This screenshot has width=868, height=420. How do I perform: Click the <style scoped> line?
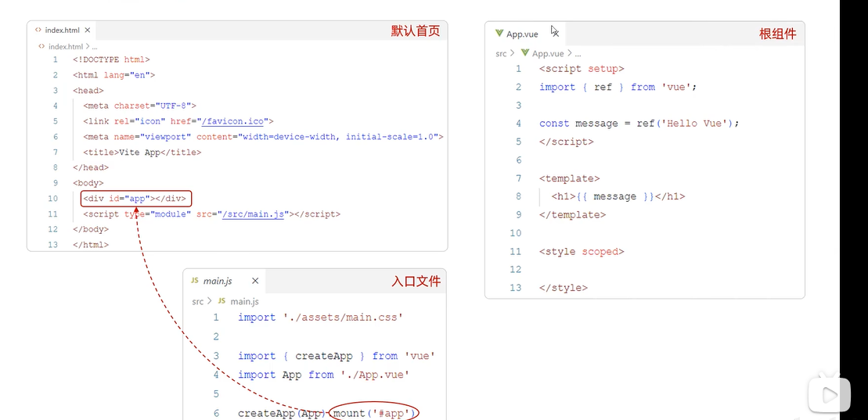(x=582, y=251)
